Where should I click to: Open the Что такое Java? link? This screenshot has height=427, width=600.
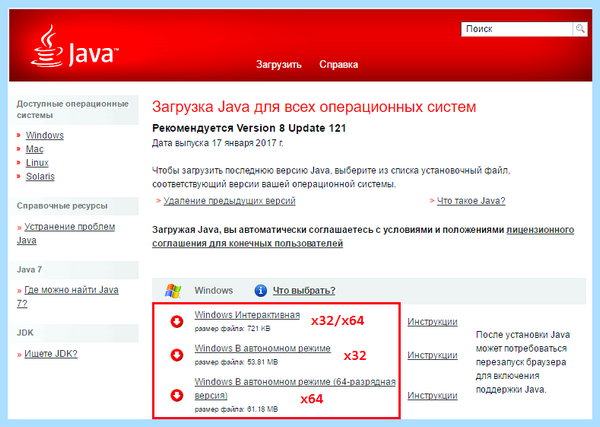pos(471,201)
